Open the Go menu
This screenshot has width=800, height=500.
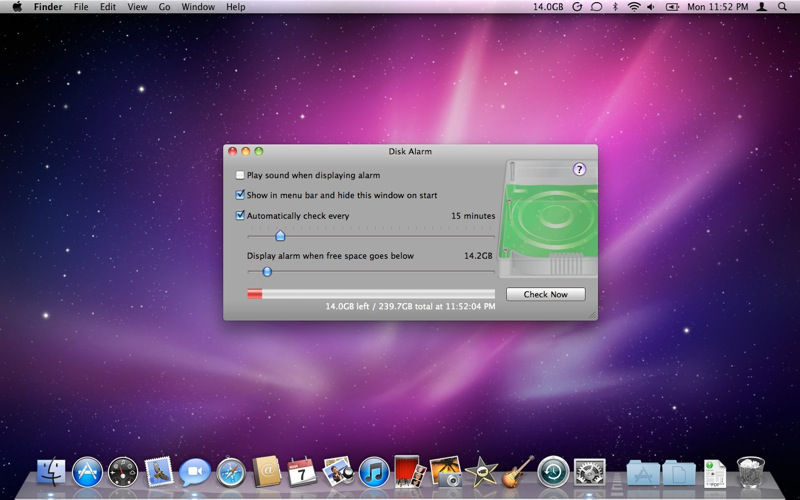click(x=164, y=7)
